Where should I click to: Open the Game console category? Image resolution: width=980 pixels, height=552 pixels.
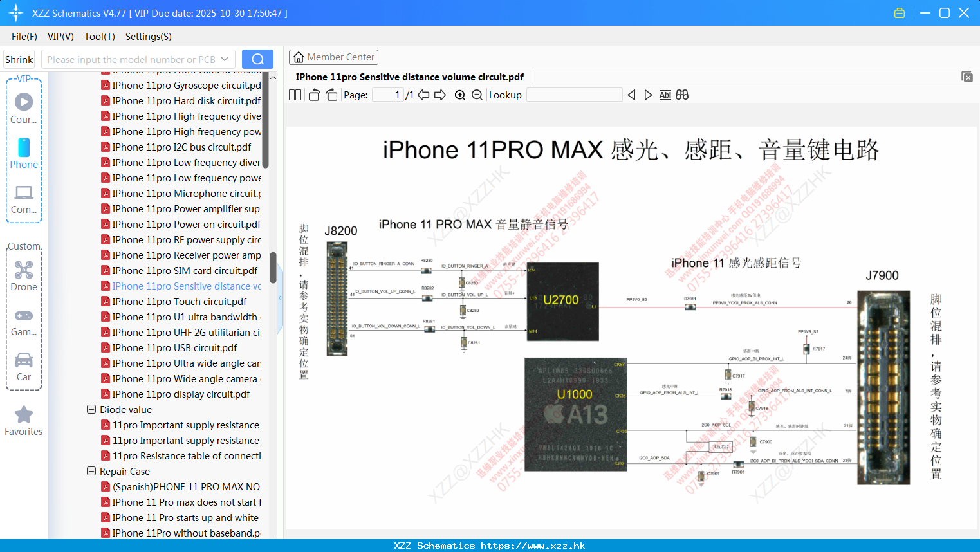tap(24, 322)
